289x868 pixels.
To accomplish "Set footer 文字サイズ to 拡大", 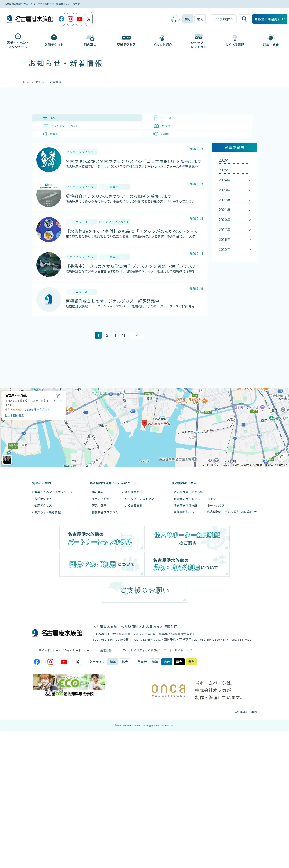I will pos(125,662).
